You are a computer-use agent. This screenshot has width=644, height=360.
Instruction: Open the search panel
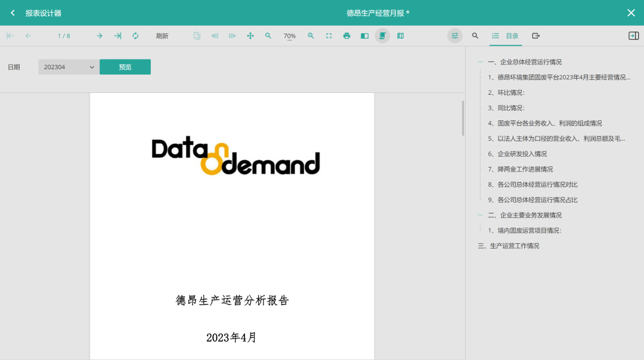475,36
